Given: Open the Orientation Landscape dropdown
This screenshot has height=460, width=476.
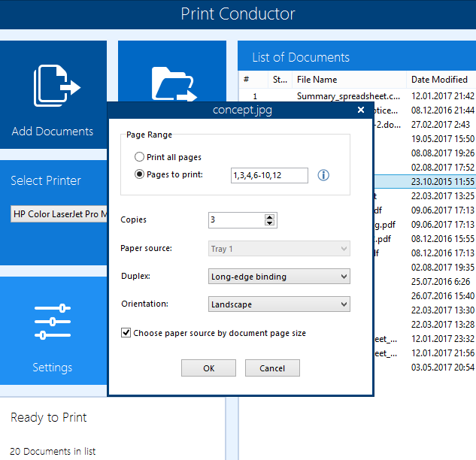Looking at the screenshot, I should click(279, 304).
